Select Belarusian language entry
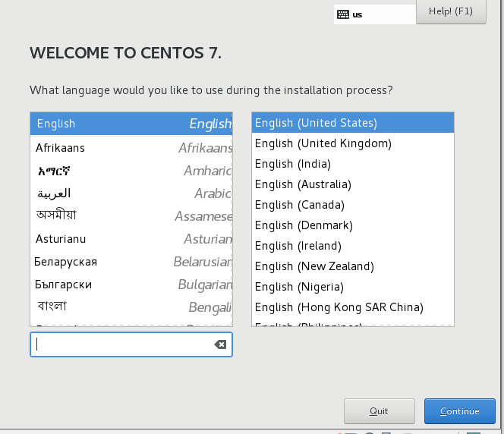 (x=131, y=262)
